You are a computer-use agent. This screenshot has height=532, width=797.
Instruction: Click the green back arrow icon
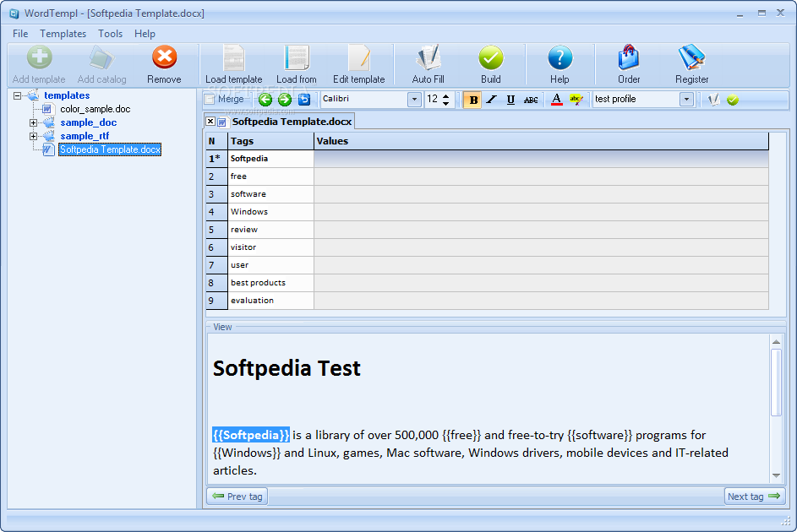265,100
